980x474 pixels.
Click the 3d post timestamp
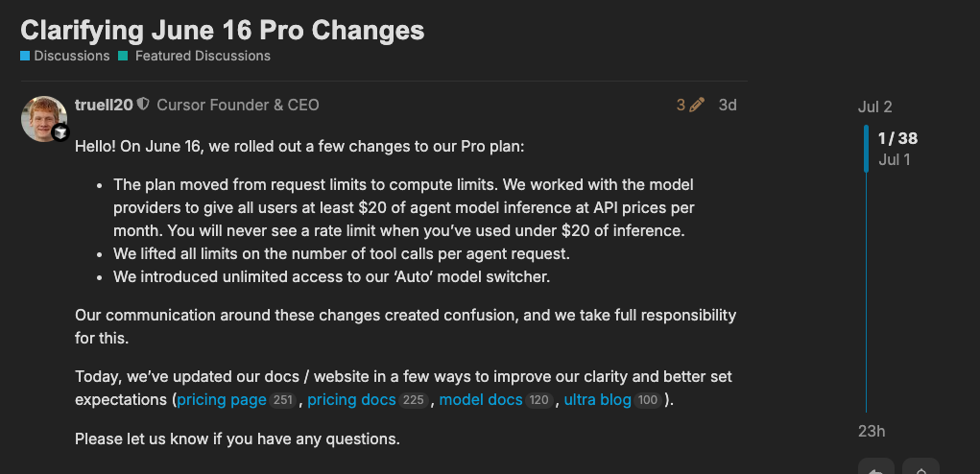click(728, 105)
